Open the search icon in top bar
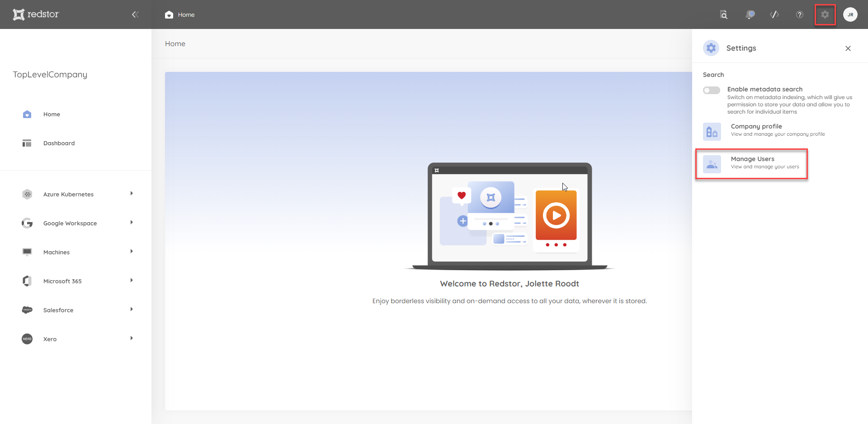The width and height of the screenshot is (868, 424). pyautogui.click(x=724, y=14)
